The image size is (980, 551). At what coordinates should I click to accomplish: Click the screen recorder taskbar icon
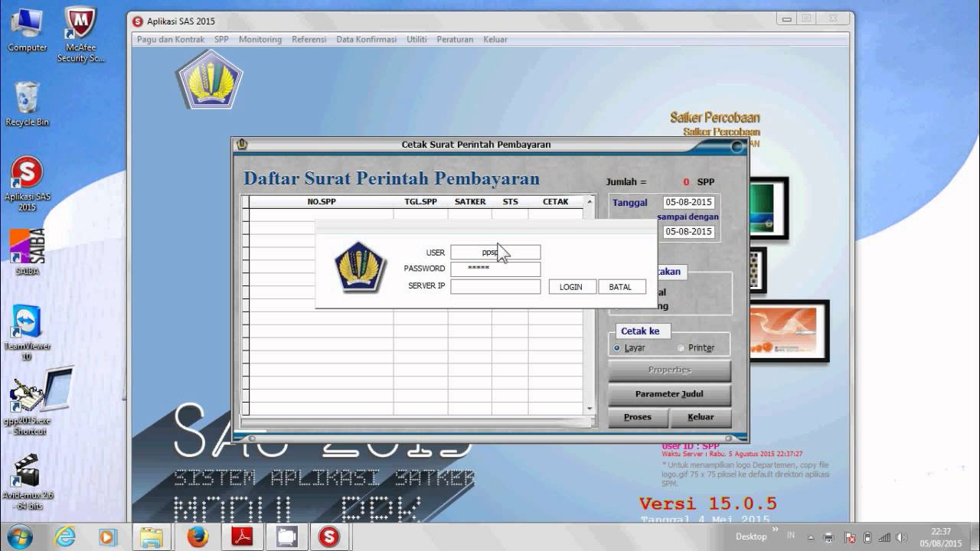pos(286,536)
